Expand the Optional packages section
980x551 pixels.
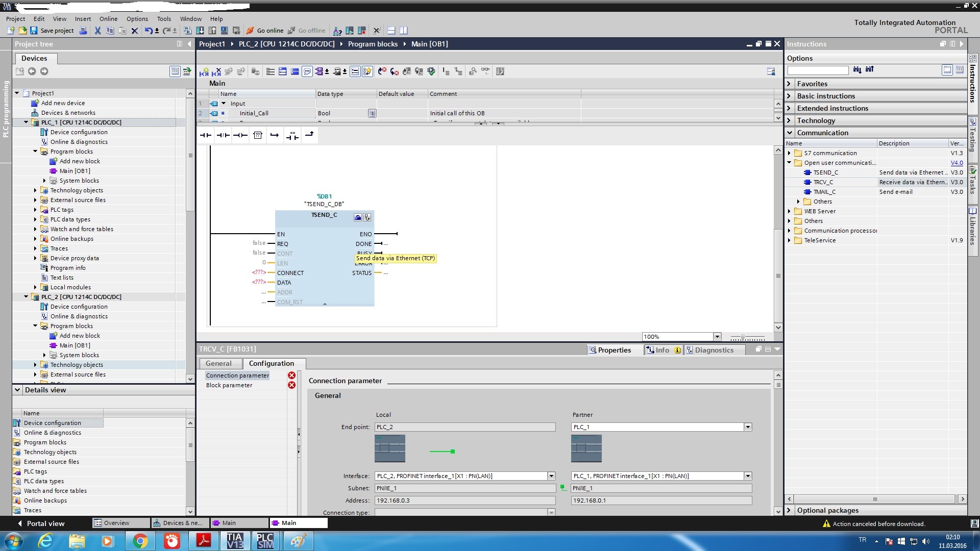tap(789, 510)
